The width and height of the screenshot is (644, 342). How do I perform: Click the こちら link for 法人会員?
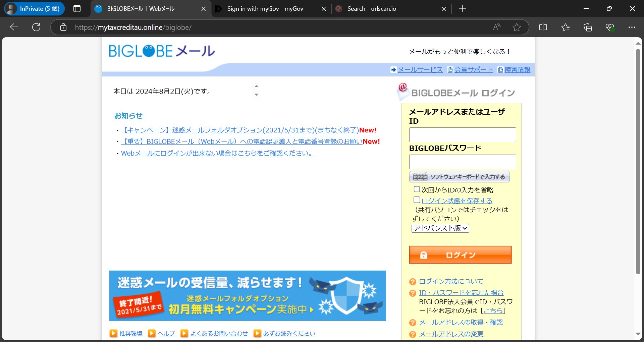(x=493, y=311)
